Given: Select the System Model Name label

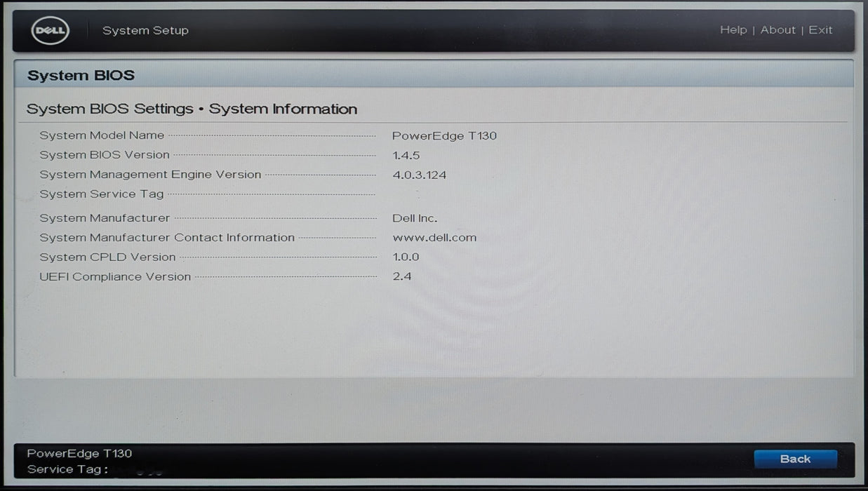Looking at the screenshot, I should click(102, 135).
